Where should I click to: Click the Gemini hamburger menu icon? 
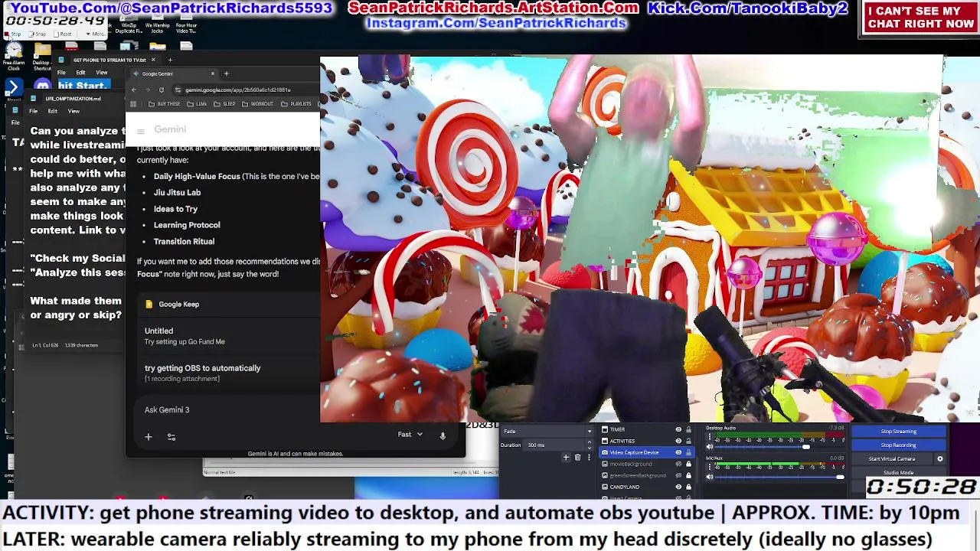click(x=140, y=130)
